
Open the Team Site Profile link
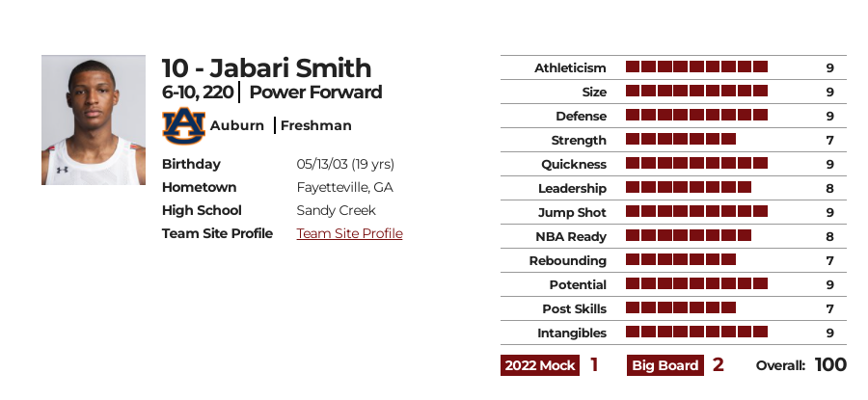[349, 233]
